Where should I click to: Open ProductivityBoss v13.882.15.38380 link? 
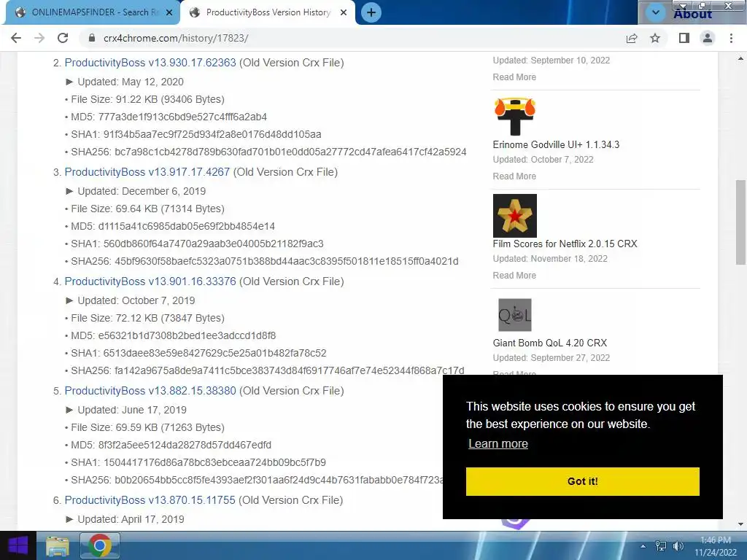(x=150, y=391)
